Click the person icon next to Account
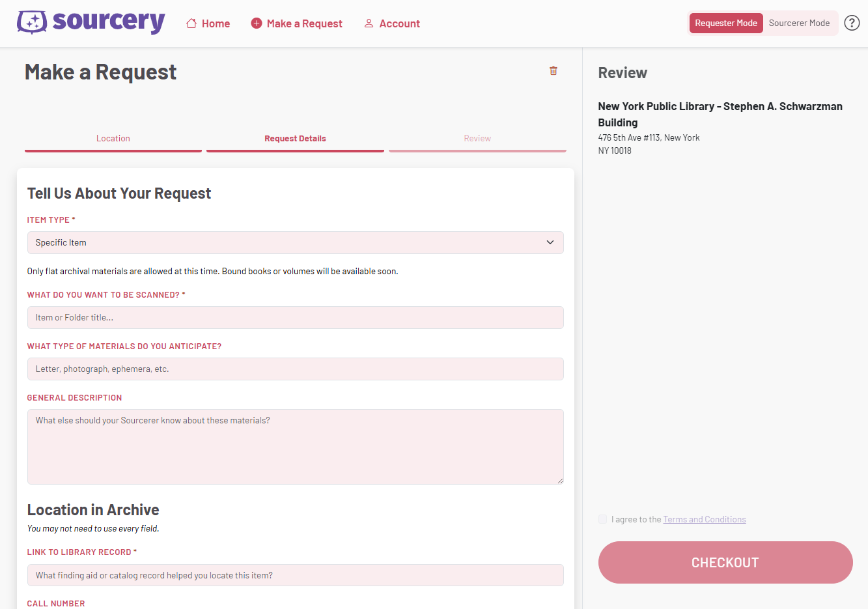The width and height of the screenshot is (868, 609). [x=369, y=23]
